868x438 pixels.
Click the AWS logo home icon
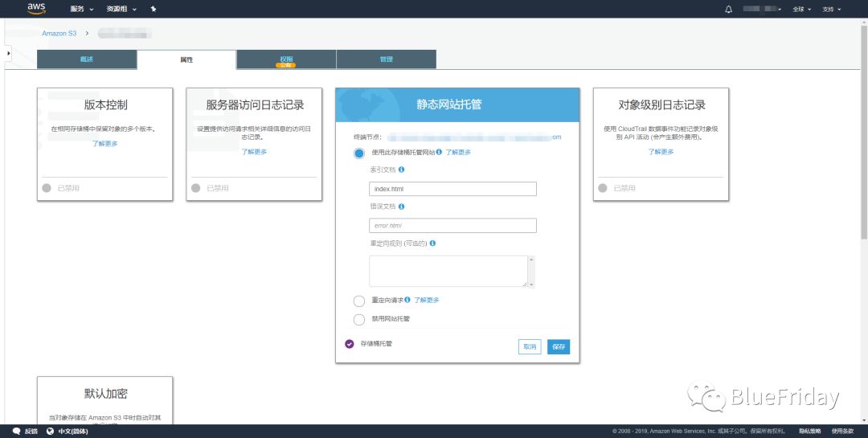pyautogui.click(x=36, y=9)
